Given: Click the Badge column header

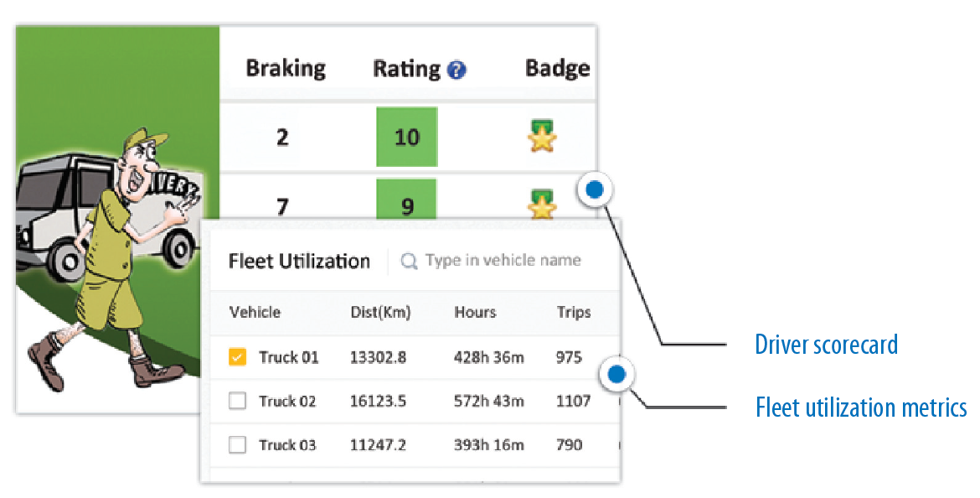Looking at the screenshot, I should pos(557,69).
